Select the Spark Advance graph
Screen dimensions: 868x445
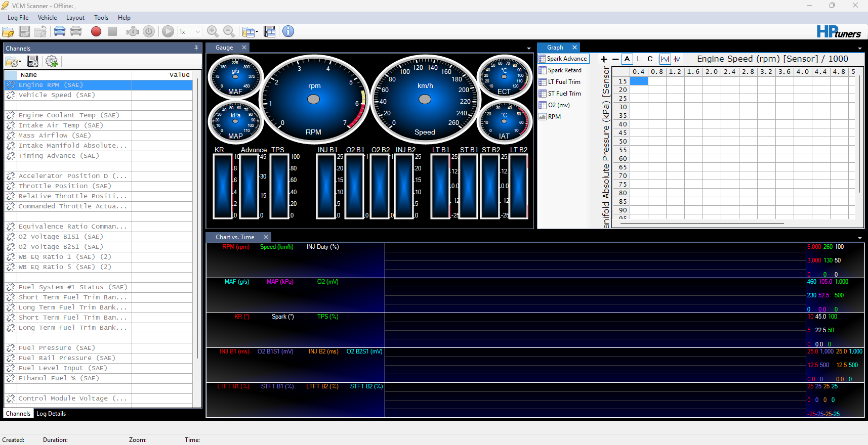pos(563,59)
